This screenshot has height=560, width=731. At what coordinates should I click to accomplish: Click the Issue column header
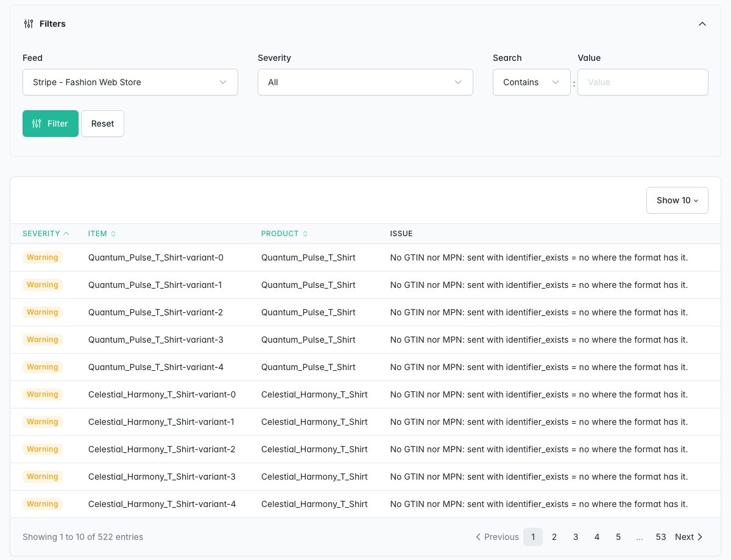pyautogui.click(x=401, y=234)
